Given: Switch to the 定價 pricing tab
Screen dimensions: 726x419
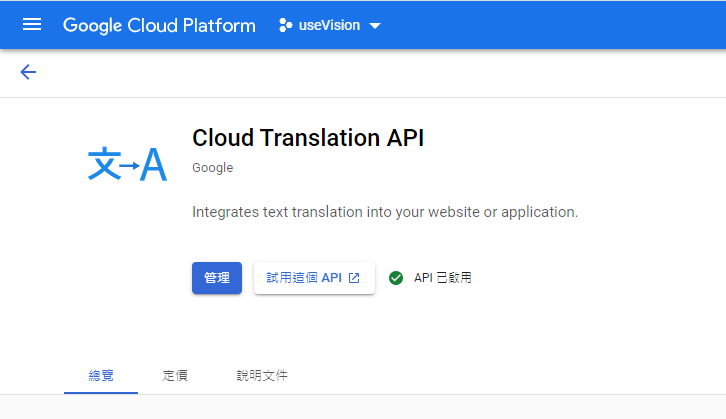Looking at the screenshot, I should click(x=175, y=375).
